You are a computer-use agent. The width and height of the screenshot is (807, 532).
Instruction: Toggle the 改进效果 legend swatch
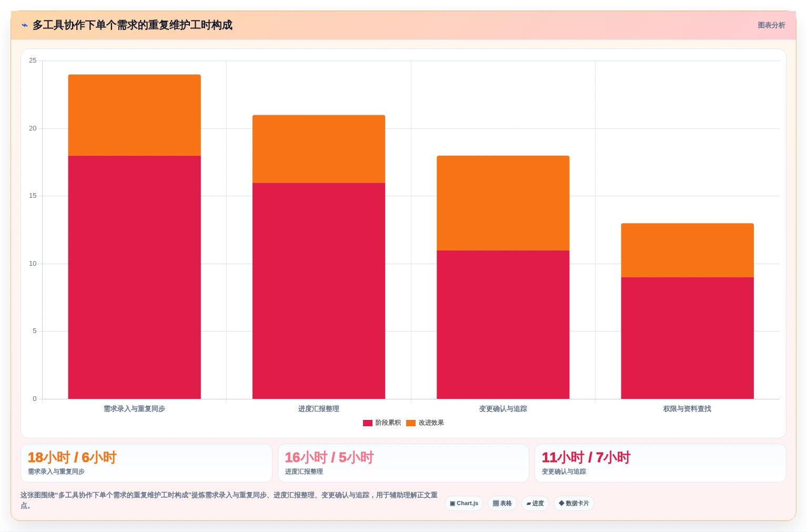[411, 423]
